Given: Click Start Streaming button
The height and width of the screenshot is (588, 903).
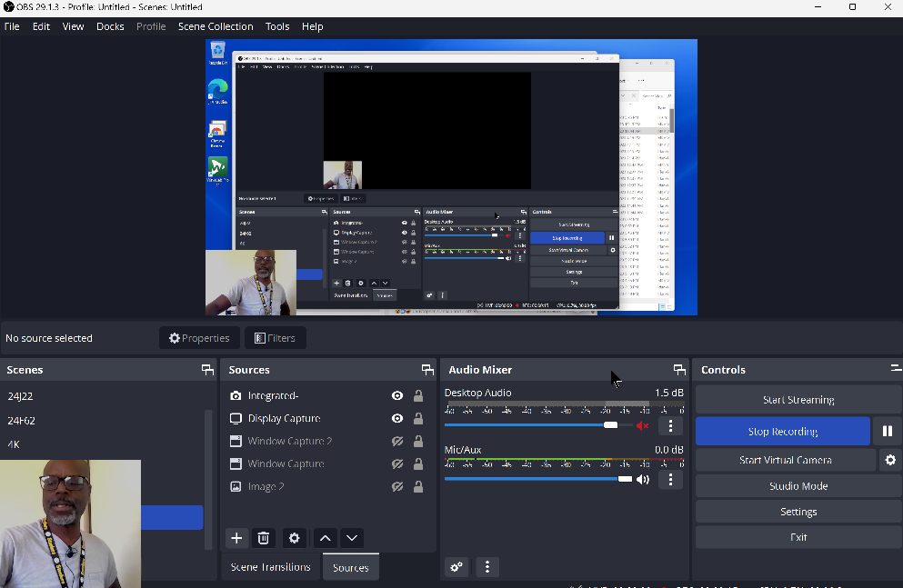Looking at the screenshot, I should coord(798,400).
